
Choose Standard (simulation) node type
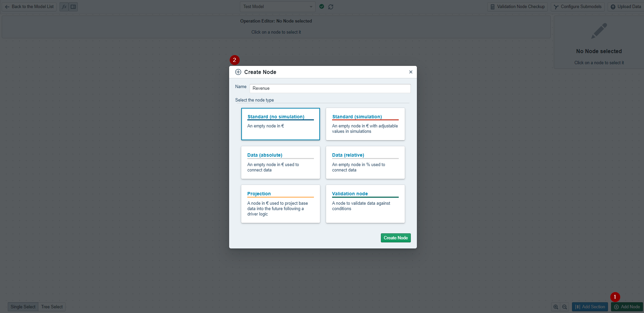tap(365, 124)
